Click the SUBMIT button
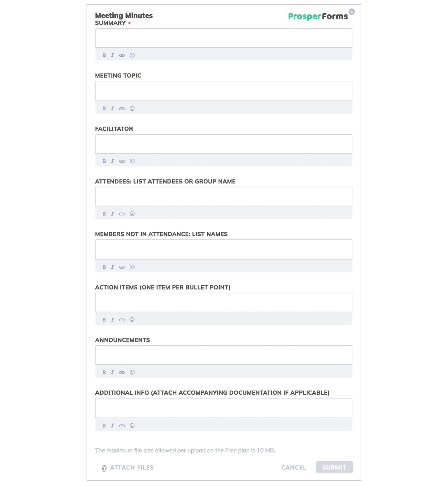The image size is (448, 487). coord(335,467)
